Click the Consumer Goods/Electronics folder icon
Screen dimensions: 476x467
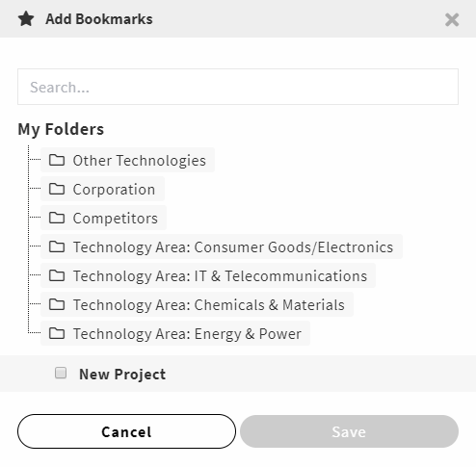pos(57,246)
